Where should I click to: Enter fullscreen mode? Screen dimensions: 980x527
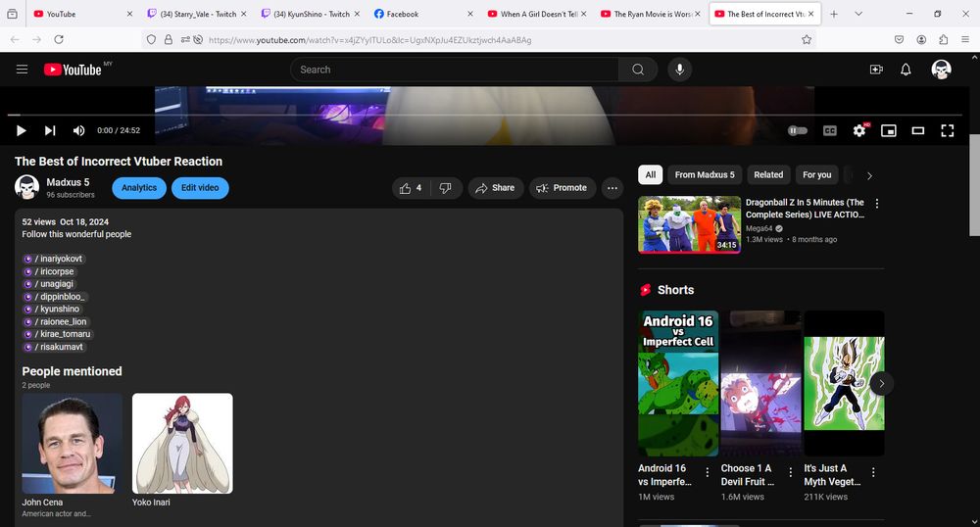(x=948, y=130)
